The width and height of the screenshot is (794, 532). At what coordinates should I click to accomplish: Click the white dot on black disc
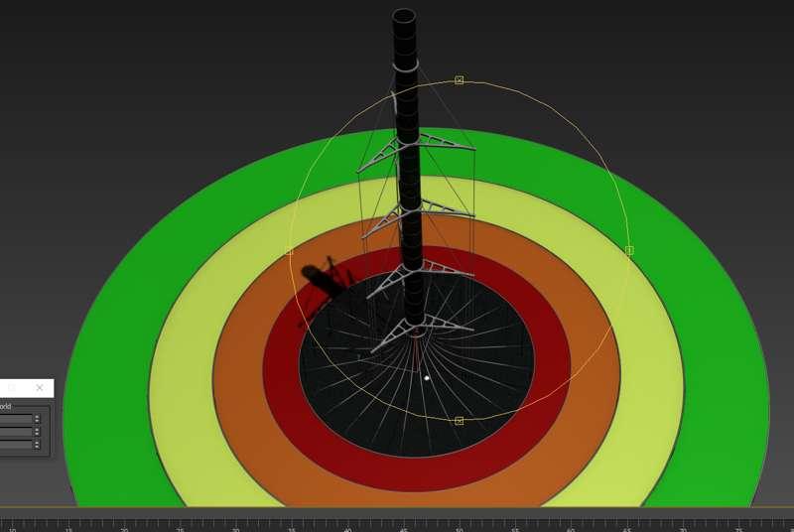coord(427,377)
